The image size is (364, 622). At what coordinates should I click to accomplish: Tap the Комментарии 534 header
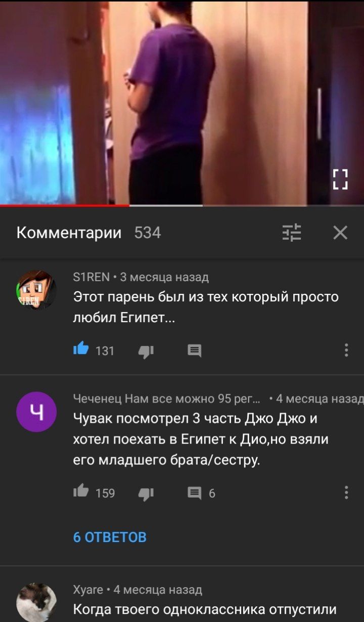[x=89, y=233]
